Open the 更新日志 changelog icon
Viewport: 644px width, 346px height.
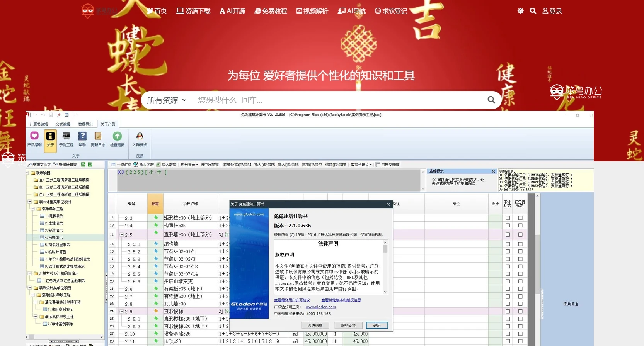pos(98,136)
